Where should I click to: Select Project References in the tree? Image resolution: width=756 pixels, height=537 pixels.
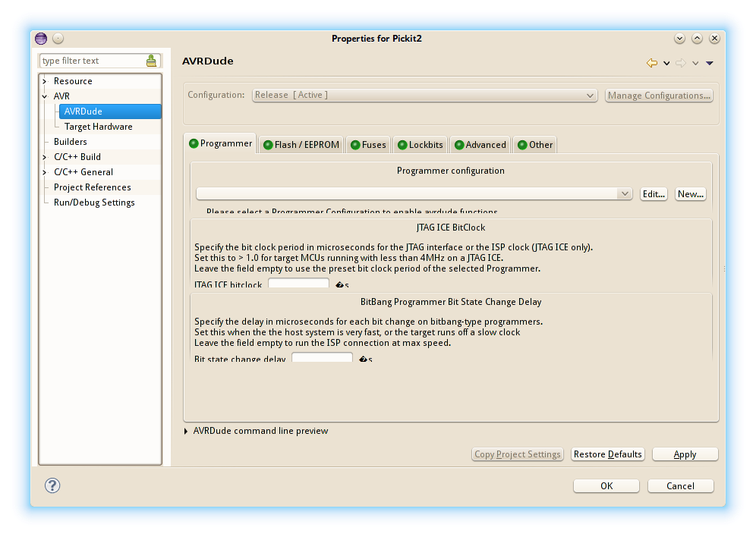tap(92, 187)
